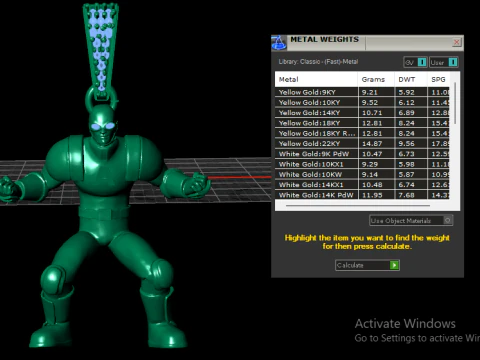The height and width of the screenshot is (360, 480).
Task: Select the White Gold:9K PdW row
Action: (x=362, y=154)
